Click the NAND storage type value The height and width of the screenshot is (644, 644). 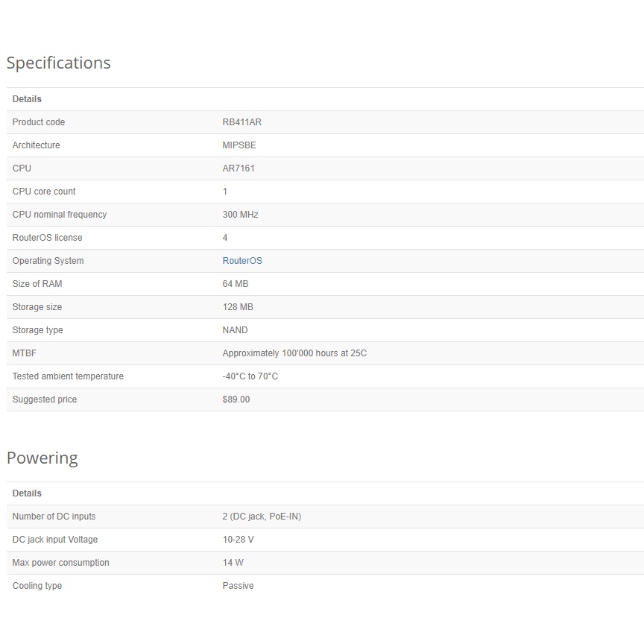pos(235,330)
